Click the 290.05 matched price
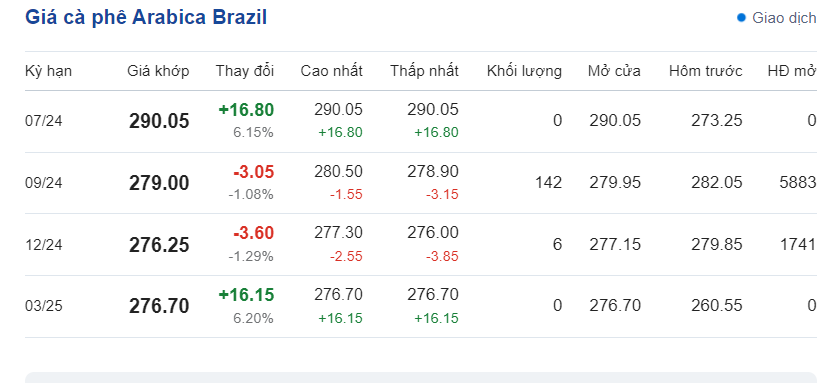The width and height of the screenshot is (837, 383). point(159,121)
